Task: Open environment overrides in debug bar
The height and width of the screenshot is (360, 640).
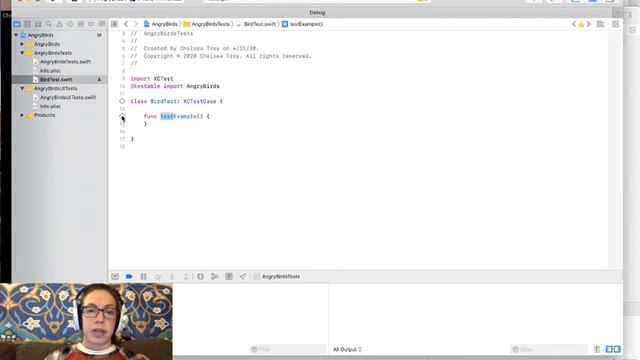Action: (x=229, y=276)
